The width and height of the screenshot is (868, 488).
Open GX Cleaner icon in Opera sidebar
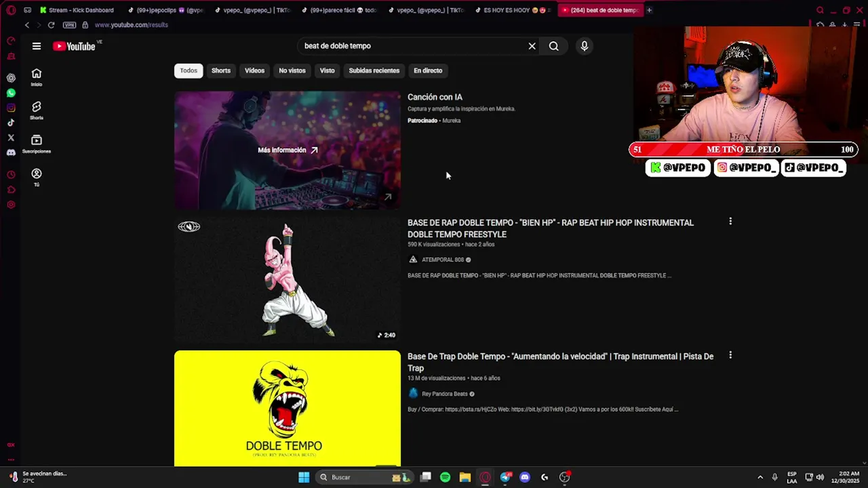pyautogui.click(x=11, y=56)
